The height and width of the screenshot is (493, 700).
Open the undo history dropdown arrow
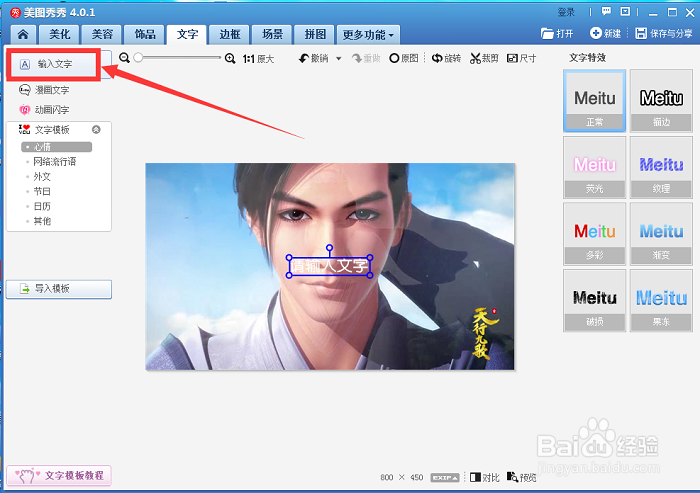(338, 58)
